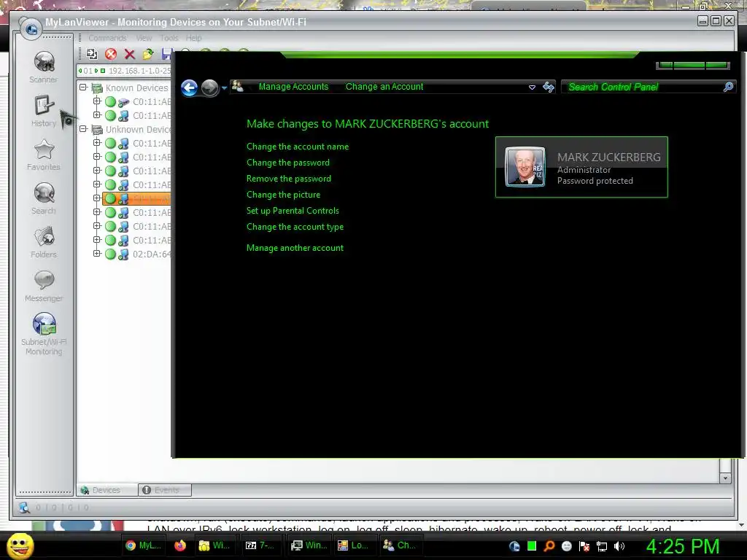This screenshot has height=560, width=747.
Task: Open the Favorites star icon
Action: coord(44,155)
